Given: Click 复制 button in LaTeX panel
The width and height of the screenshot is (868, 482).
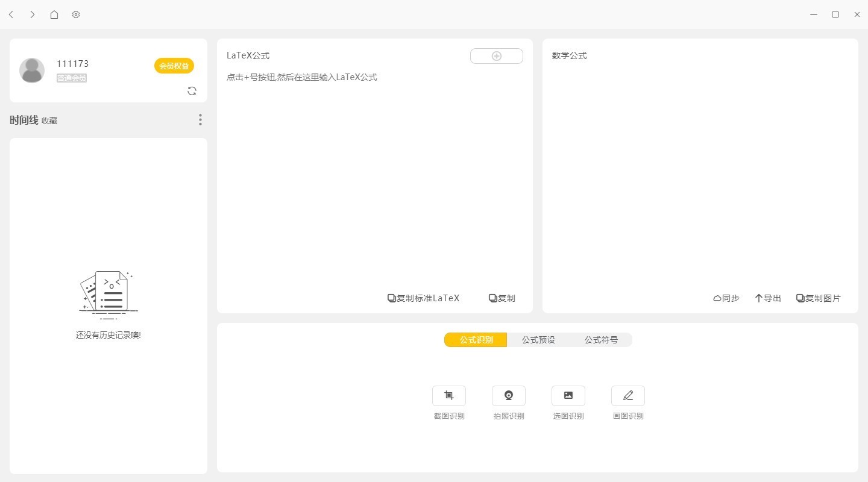Looking at the screenshot, I should pyautogui.click(x=502, y=298).
